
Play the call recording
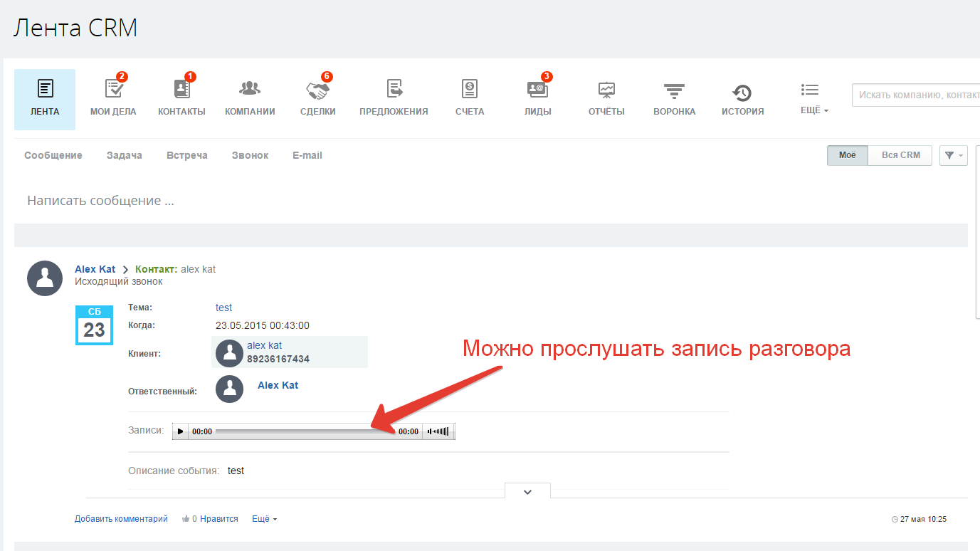180,431
